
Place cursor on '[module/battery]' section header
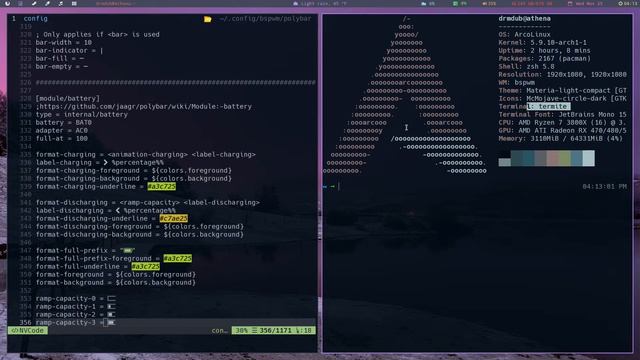pyautogui.click(x=68, y=99)
